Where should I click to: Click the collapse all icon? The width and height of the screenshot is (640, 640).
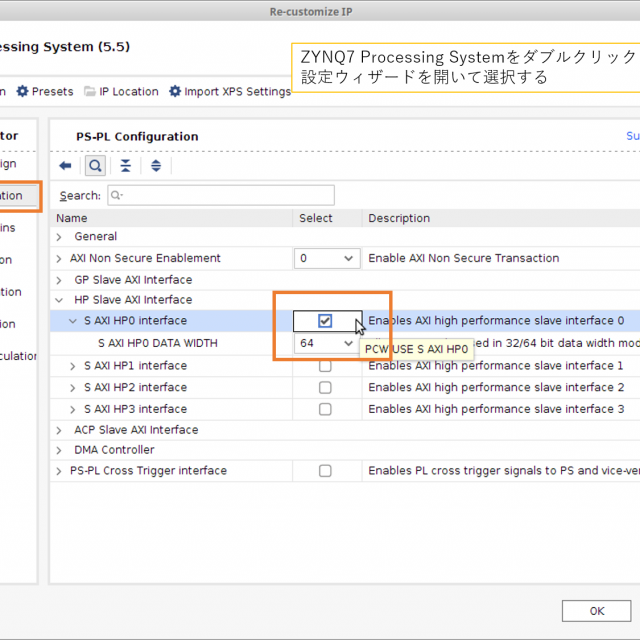pyautogui.click(x=125, y=166)
